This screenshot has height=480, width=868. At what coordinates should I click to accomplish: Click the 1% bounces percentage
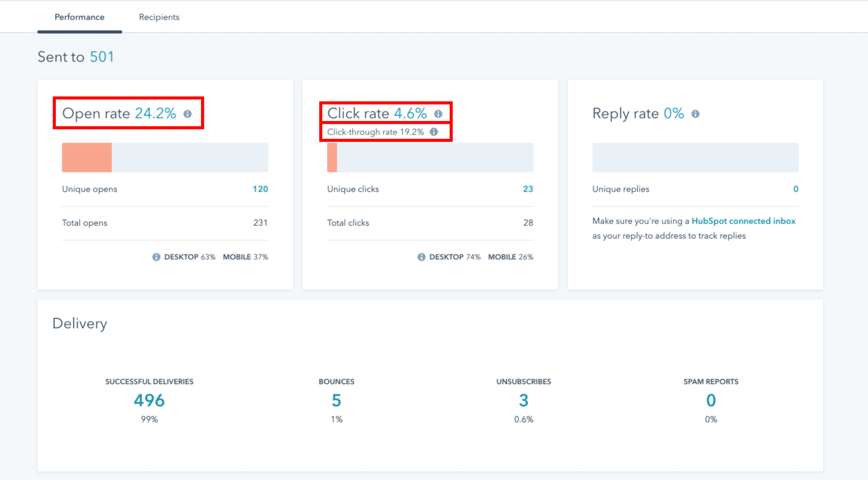pos(336,419)
